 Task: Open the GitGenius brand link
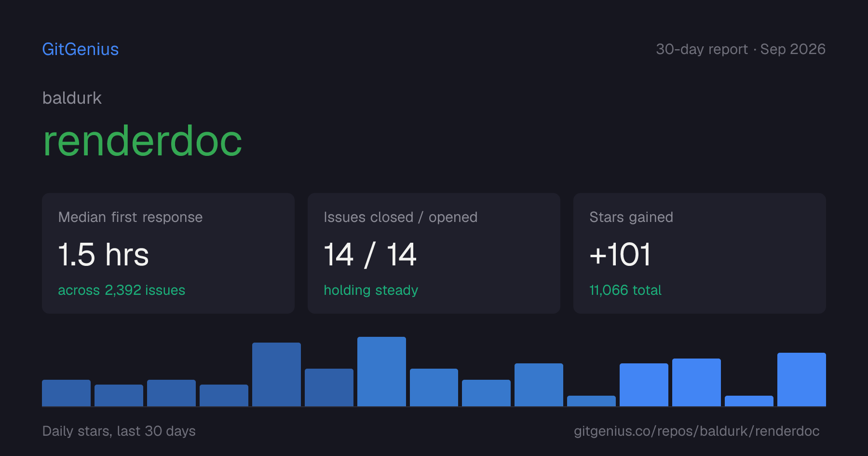81,49
